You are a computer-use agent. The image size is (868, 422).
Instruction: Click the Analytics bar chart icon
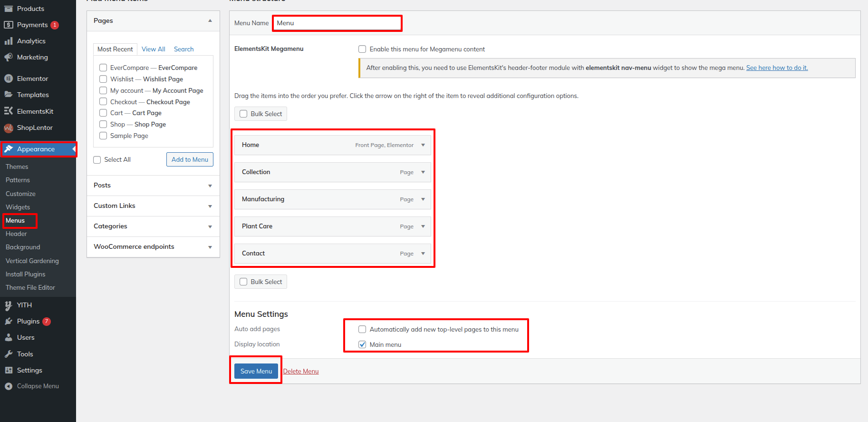pyautogui.click(x=8, y=41)
